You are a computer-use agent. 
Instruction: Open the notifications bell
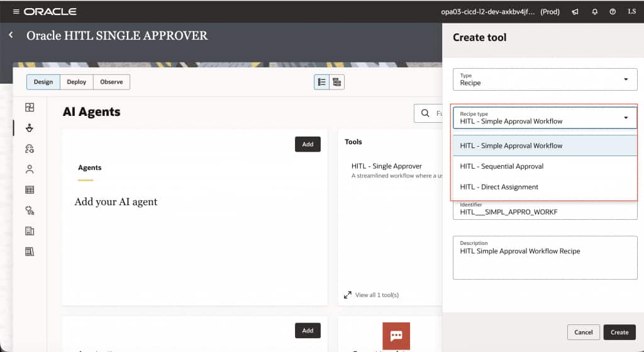(x=594, y=11)
